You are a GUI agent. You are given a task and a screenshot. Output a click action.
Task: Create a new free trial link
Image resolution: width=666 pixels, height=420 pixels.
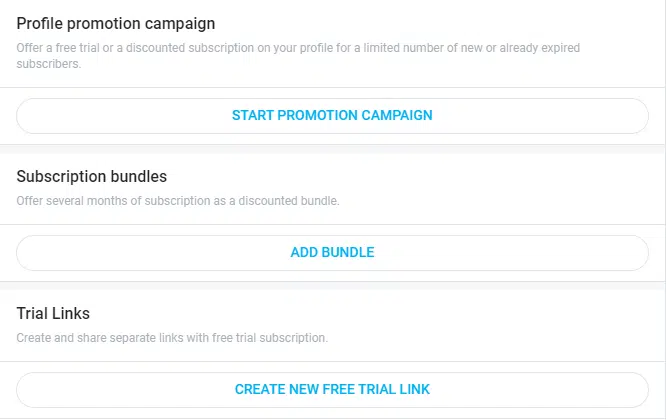332,389
